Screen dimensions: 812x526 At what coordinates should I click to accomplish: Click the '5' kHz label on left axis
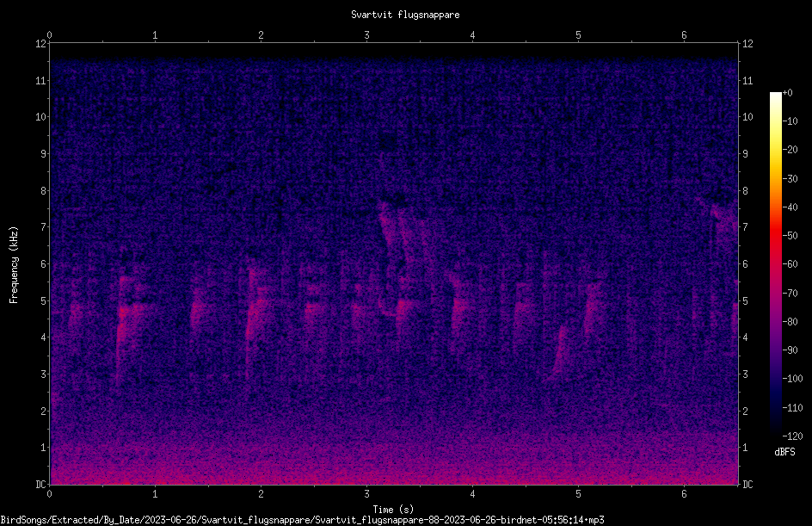[44, 300]
